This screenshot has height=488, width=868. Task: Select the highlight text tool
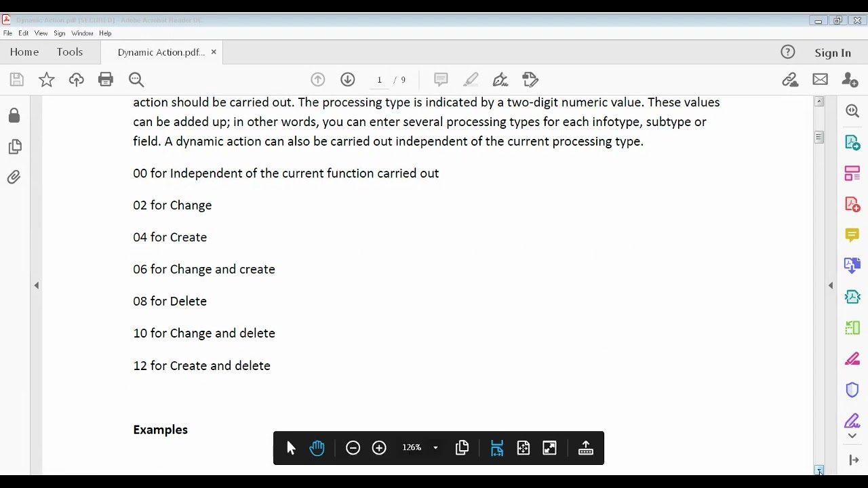coord(471,79)
